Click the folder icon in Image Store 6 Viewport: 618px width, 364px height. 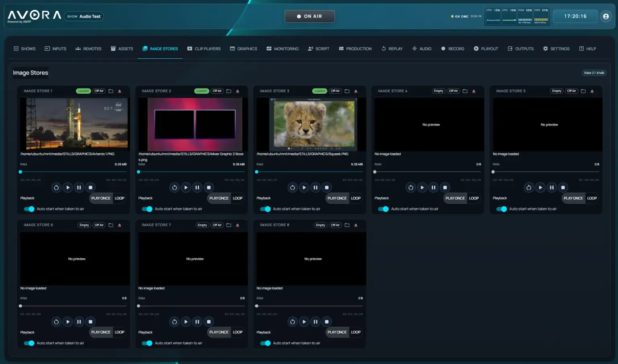point(111,225)
